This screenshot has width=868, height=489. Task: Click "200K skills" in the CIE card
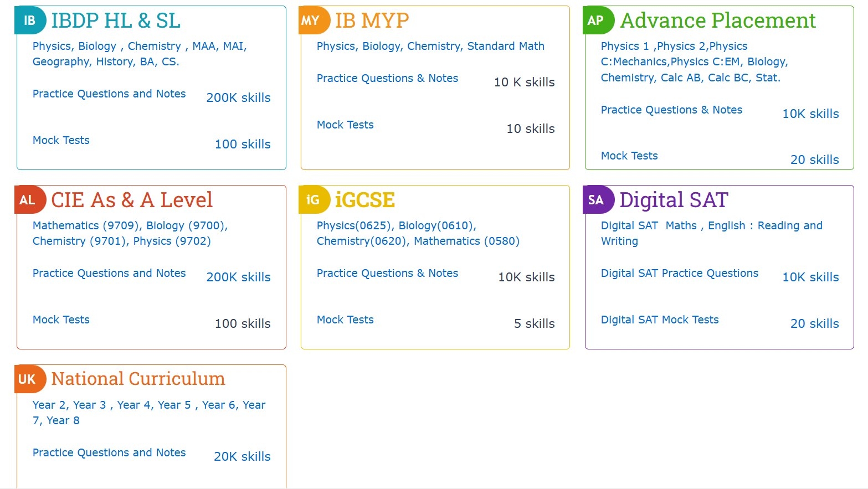[x=239, y=277]
